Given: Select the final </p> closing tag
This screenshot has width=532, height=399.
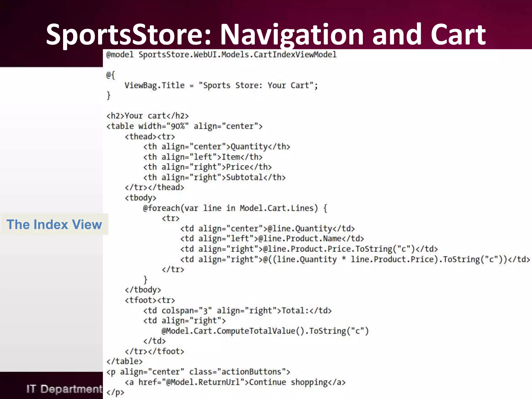Looking at the screenshot, I should [115, 393].
